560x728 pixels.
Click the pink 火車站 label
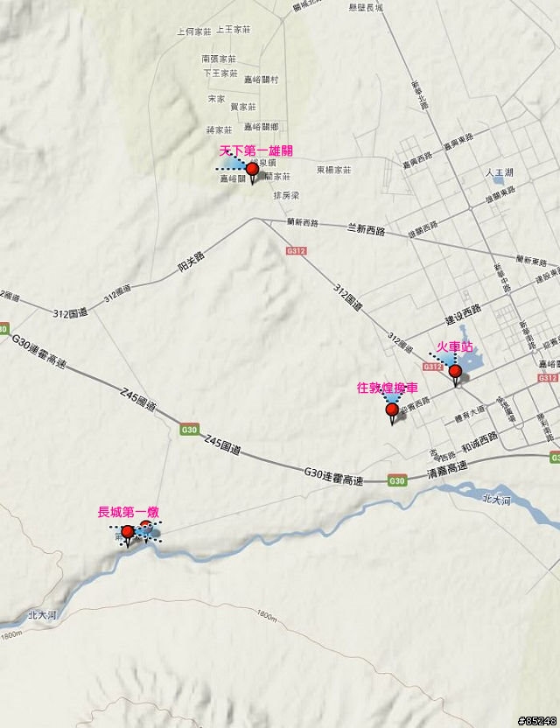pos(455,346)
